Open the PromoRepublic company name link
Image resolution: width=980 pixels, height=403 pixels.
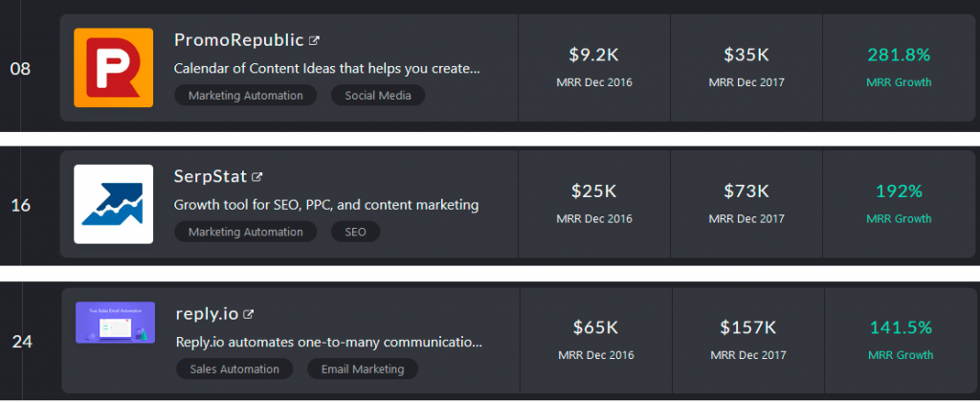[239, 41]
